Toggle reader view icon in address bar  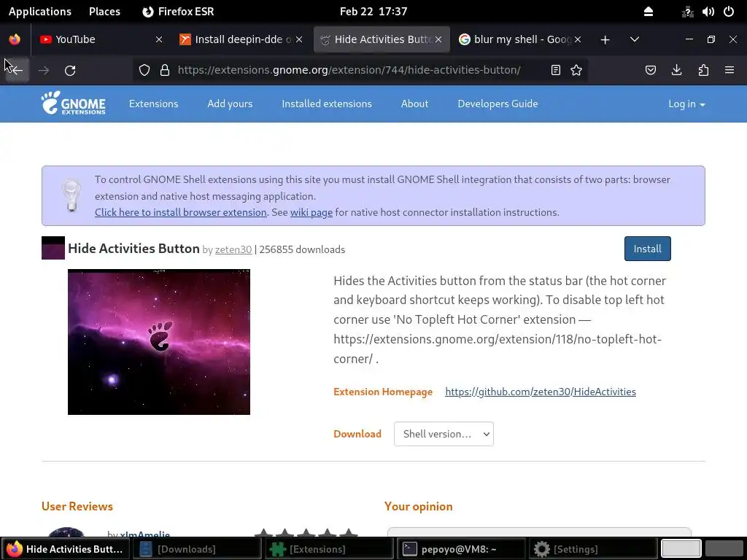[555, 71]
